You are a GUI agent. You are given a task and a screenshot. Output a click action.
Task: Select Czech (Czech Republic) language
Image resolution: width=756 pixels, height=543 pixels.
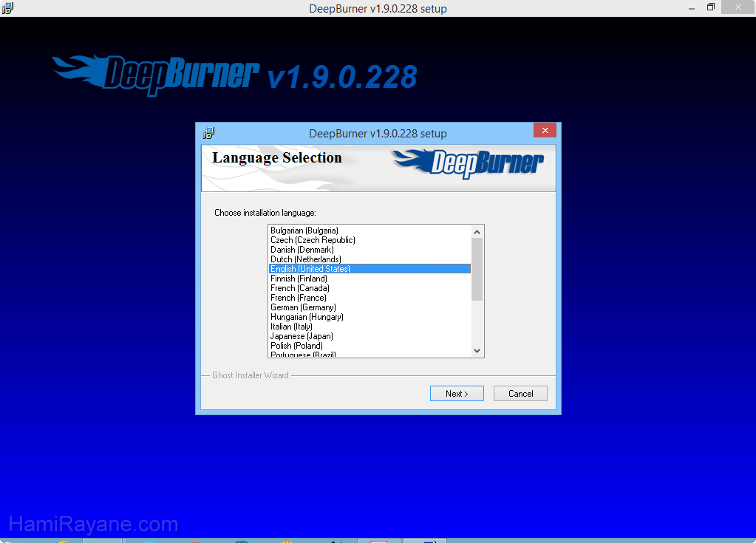[x=370, y=240]
